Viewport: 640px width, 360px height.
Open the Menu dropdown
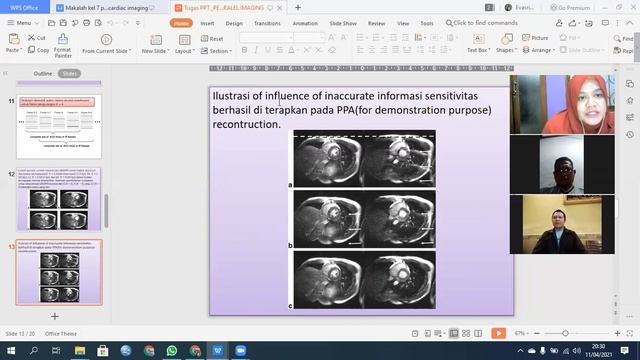point(23,23)
